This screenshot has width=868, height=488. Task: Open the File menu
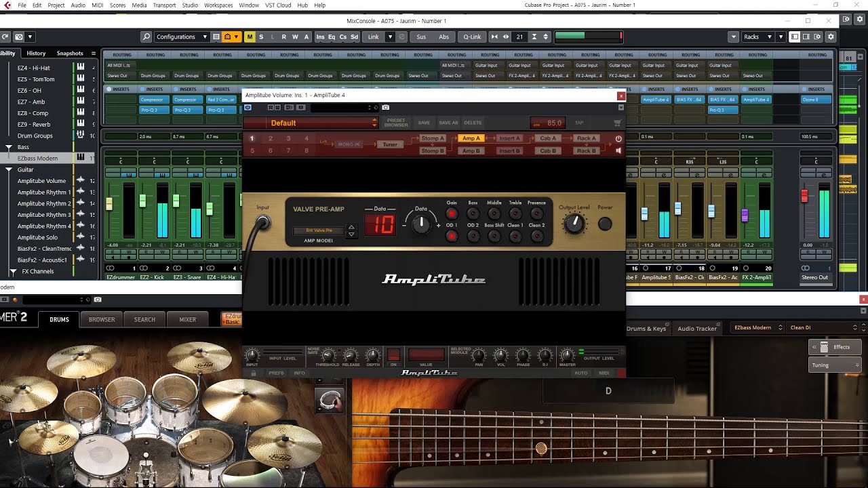[x=22, y=5]
